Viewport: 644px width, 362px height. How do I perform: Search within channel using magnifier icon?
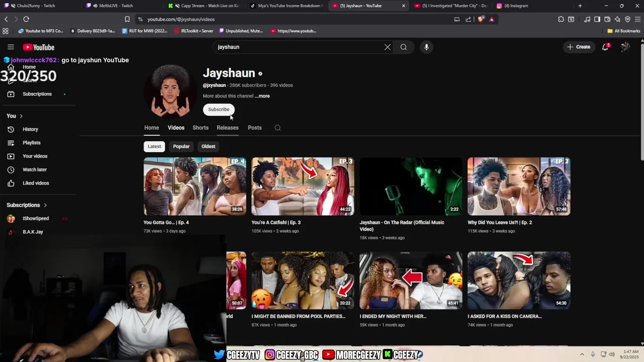coord(277,128)
